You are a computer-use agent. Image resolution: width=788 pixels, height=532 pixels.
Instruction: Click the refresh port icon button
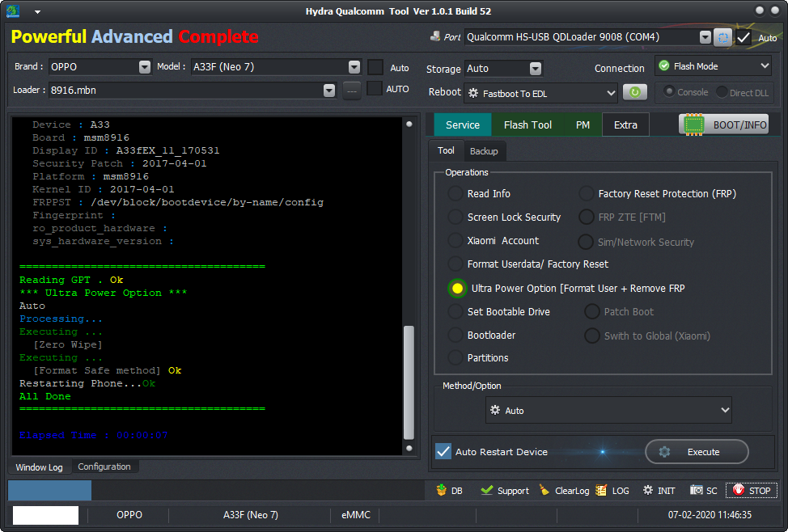tap(722, 37)
